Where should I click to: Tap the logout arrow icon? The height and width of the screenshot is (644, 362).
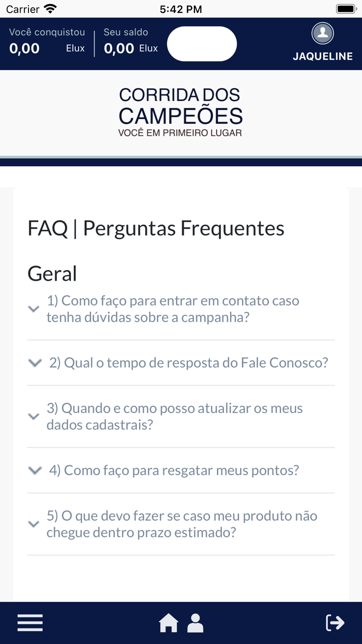point(335,622)
